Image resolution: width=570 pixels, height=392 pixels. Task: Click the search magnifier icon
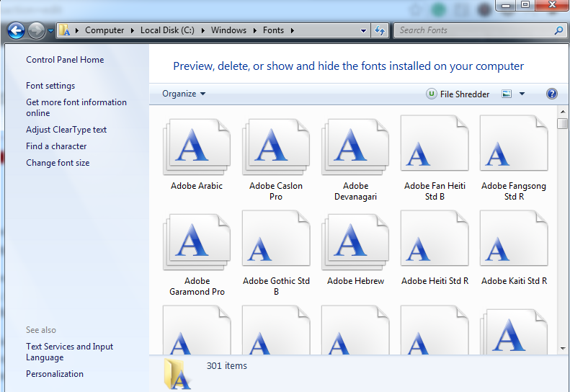tap(558, 30)
